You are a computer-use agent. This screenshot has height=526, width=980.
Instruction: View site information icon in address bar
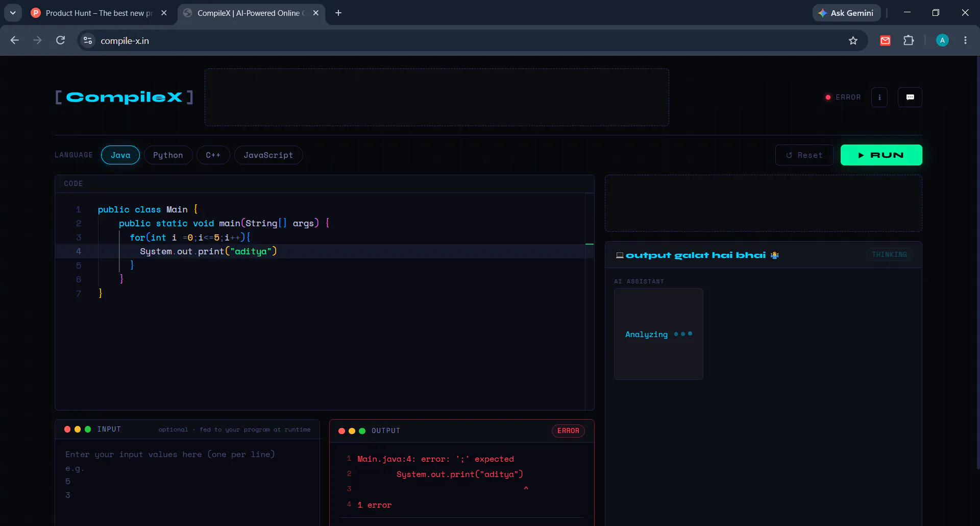coord(88,40)
